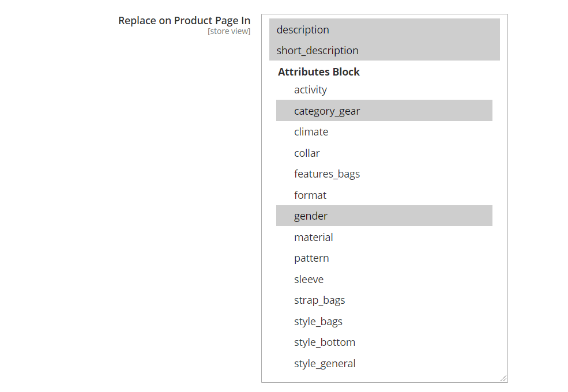
Task: Deselect short_description in the list
Action: point(317,51)
